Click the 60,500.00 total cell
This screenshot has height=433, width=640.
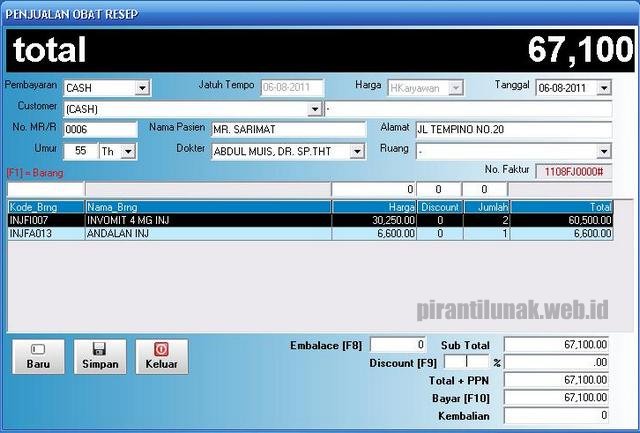(x=562, y=220)
